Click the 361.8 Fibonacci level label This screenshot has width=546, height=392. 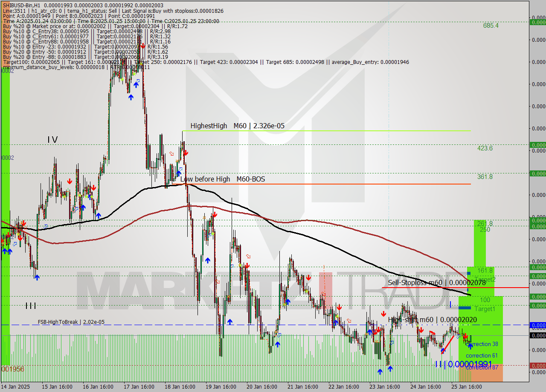[x=485, y=176]
